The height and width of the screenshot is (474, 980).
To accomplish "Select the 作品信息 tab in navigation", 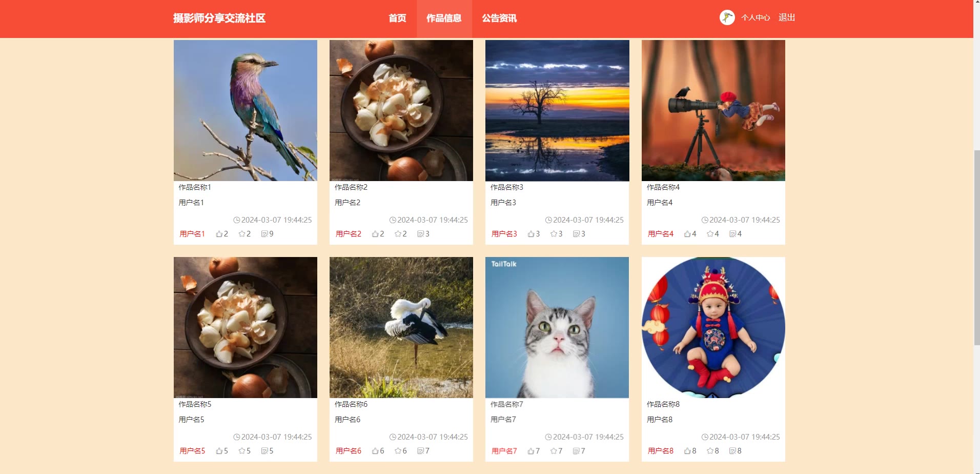I will point(444,18).
